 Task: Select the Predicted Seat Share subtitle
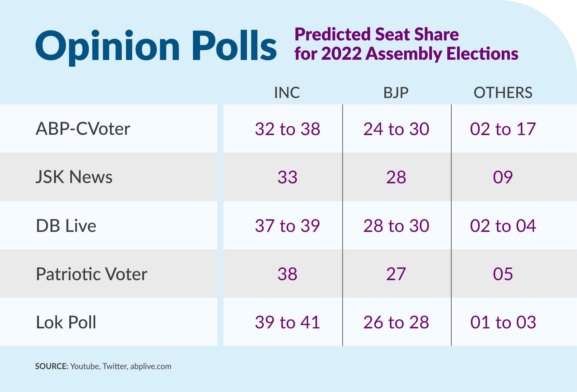click(x=406, y=44)
